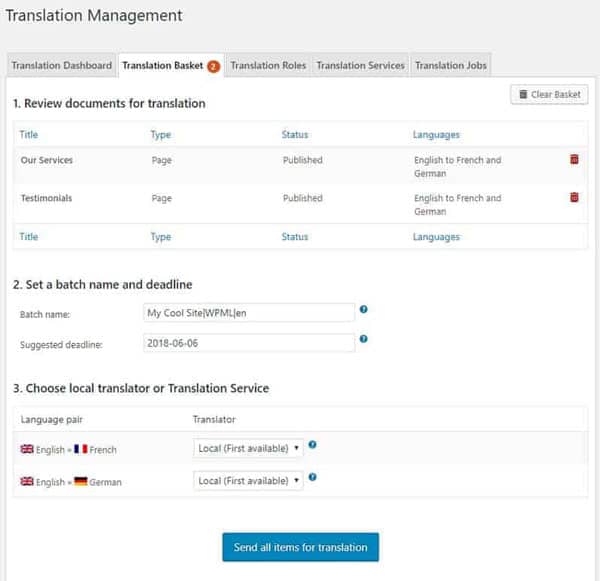600x581 pixels.
Task: Open the Translation Jobs tab
Action: tap(450, 66)
